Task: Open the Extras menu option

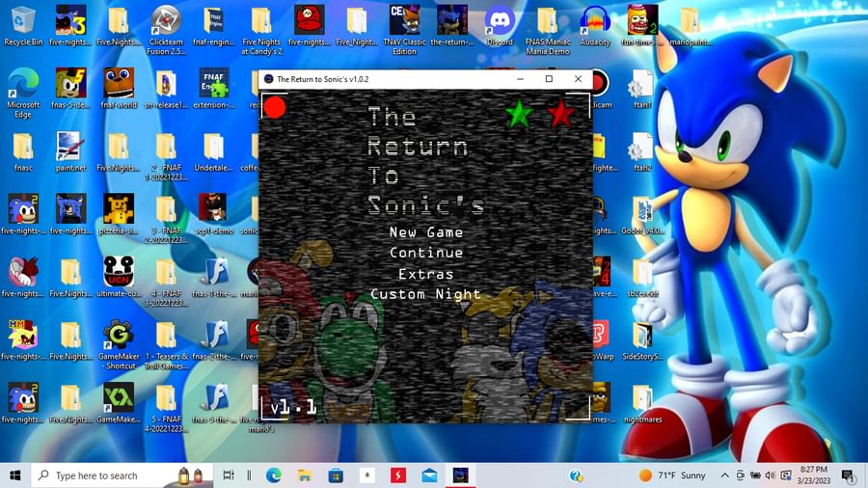Action: [x=425, y=274]
